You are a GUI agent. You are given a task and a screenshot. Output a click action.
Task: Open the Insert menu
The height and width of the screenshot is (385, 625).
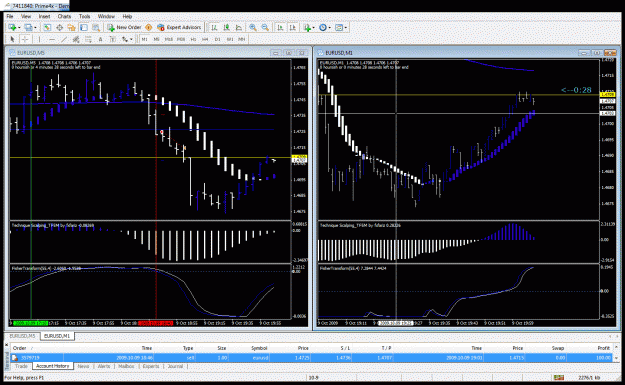(44, 16)
